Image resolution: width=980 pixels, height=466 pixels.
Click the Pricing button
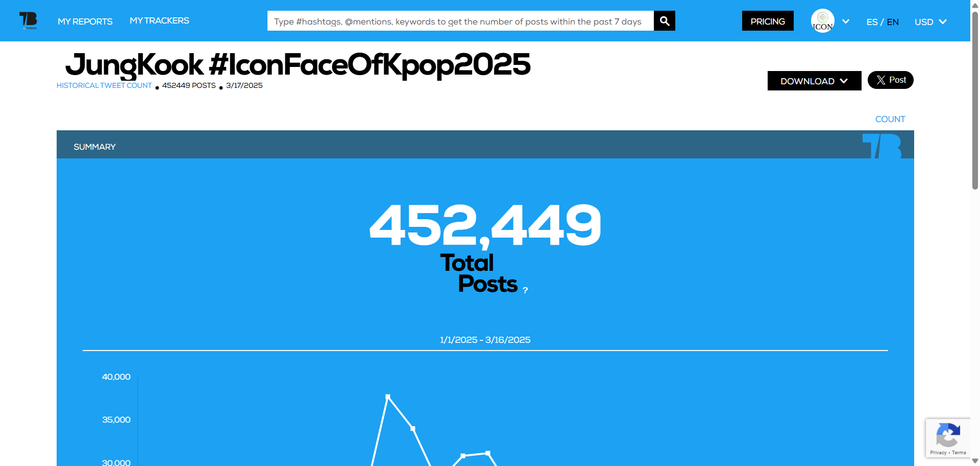coord(767,21)
